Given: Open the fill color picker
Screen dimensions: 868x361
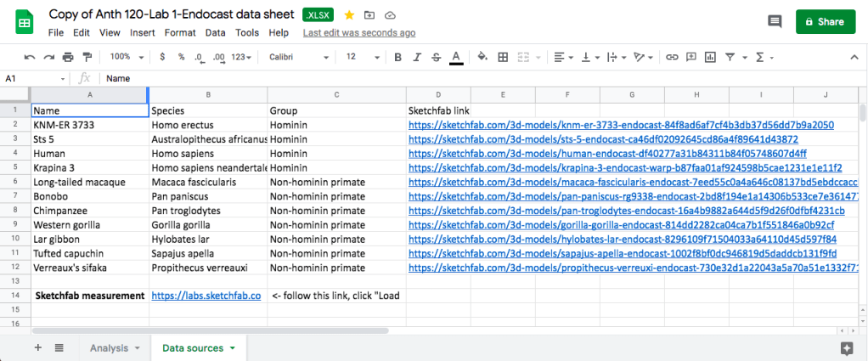Looking at the screenshot, I should click(x=482, y=57).
